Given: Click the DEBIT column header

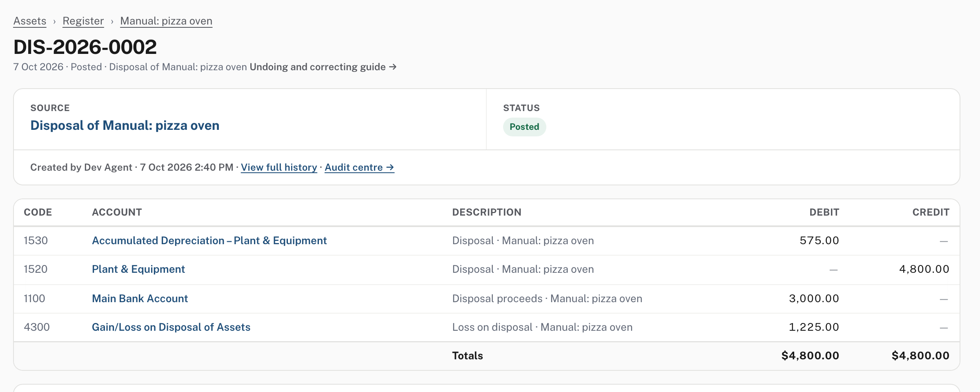Looking at the screenshot, I should [x=824, y=212].
